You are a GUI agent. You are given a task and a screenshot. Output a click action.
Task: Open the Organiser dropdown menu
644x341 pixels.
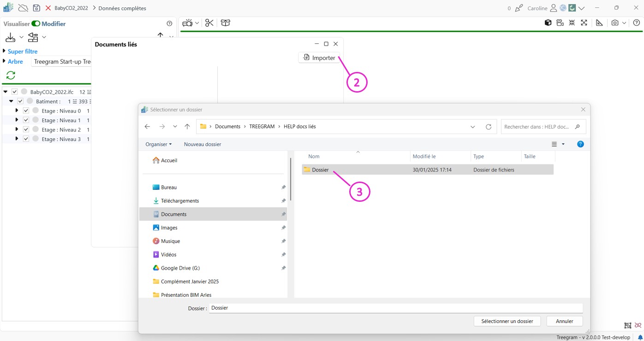click(158, 144)
